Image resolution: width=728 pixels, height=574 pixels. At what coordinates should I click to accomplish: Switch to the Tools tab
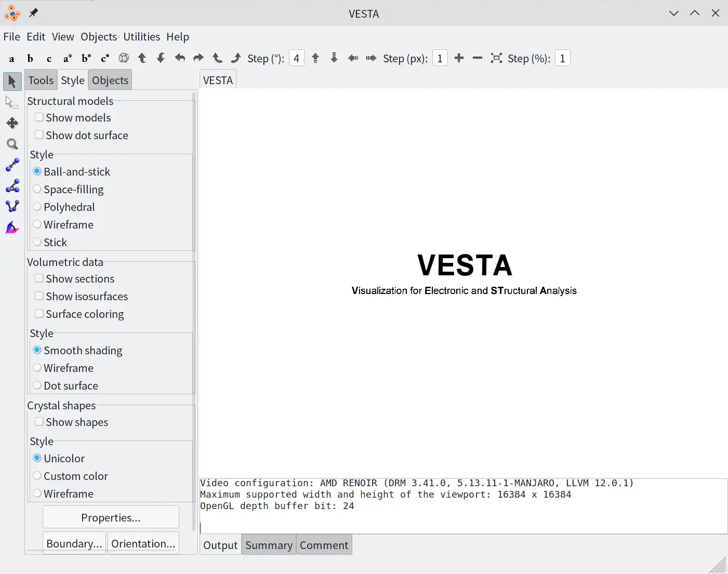click(41, 80)
